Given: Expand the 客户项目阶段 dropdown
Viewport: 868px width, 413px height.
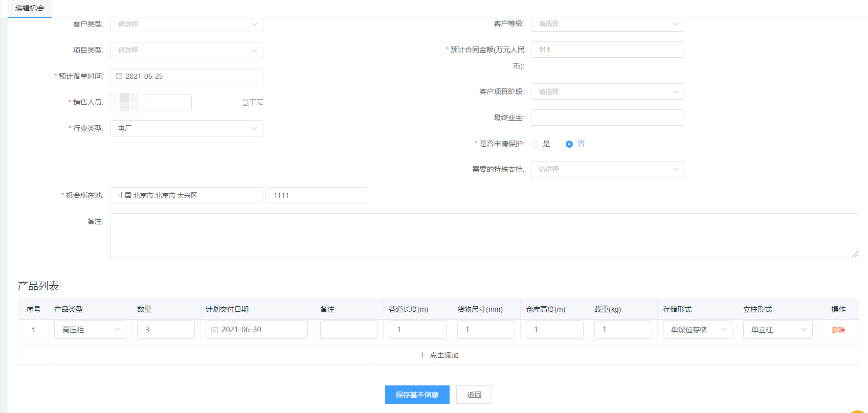Looking at the screenshot, I should pos(607,91).
